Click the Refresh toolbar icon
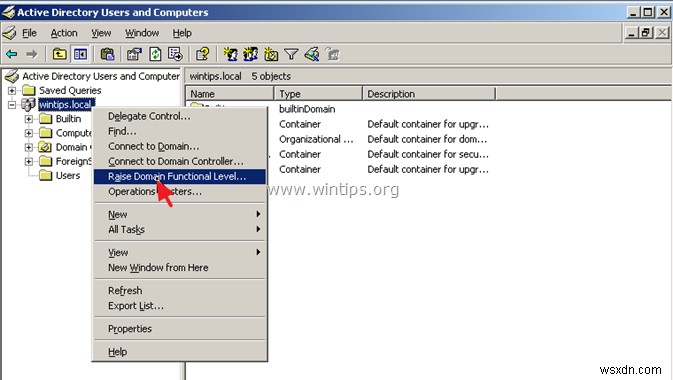This screenshot has height=380, width=673. click(155, 54)
